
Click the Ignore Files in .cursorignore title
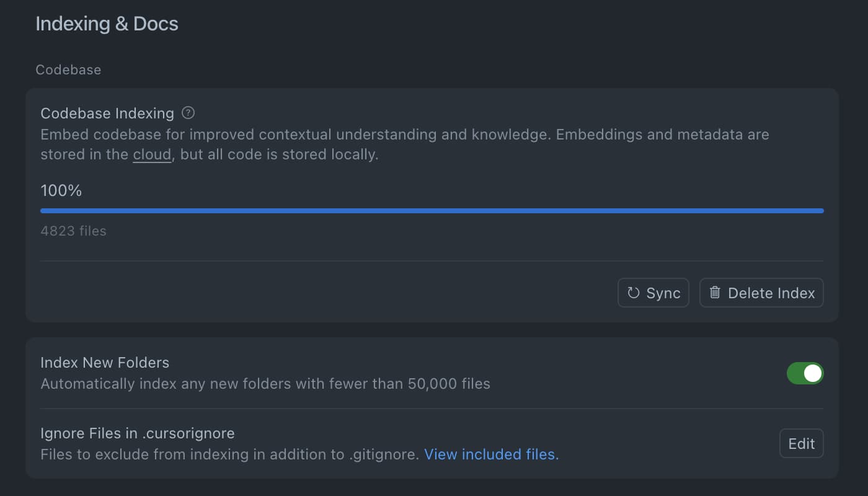tap(138, 433)
